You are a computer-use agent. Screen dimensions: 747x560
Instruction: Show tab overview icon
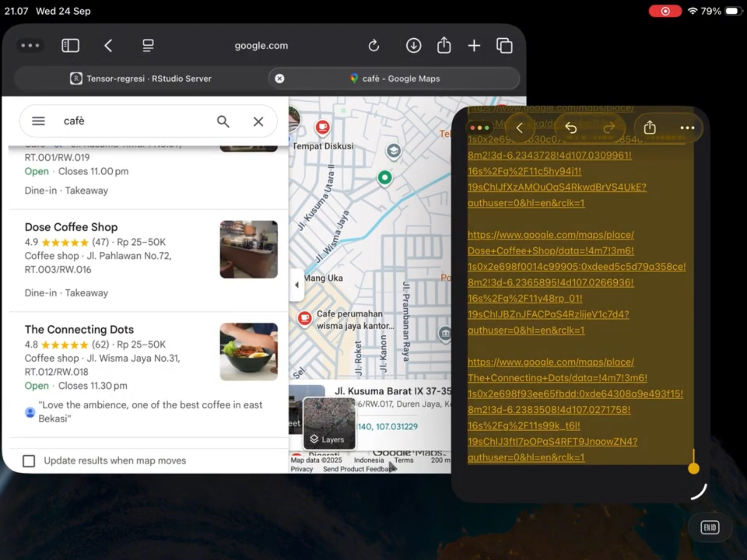pyautogui.click(x=504, y=46)
